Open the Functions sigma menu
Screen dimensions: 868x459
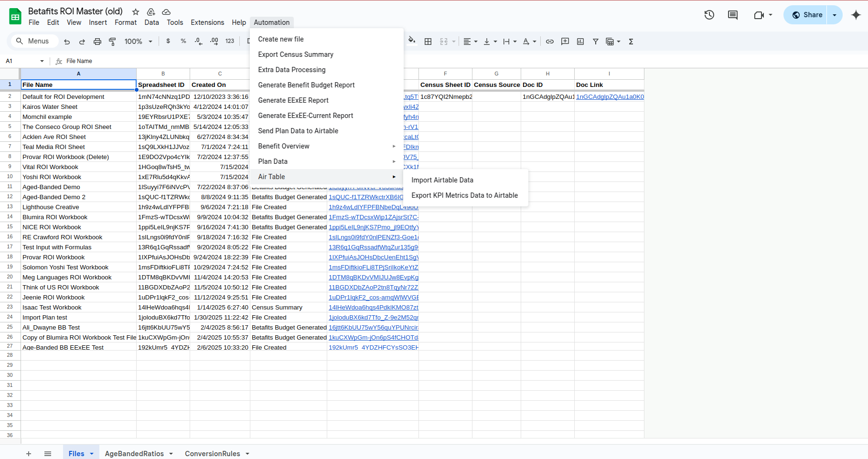coord(631,42)
